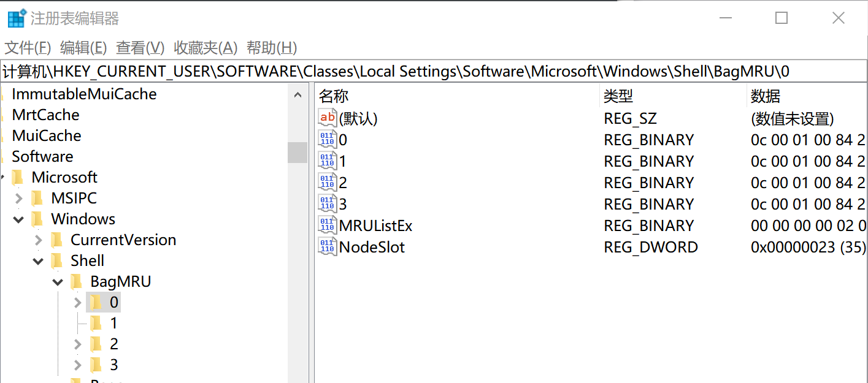The image size is (868, 383).
Task: Select the NodeSlot value name
Action: tap(372, 247)
